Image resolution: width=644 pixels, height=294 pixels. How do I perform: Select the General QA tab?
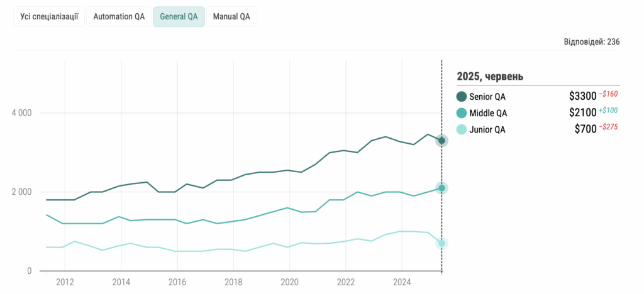179,17
